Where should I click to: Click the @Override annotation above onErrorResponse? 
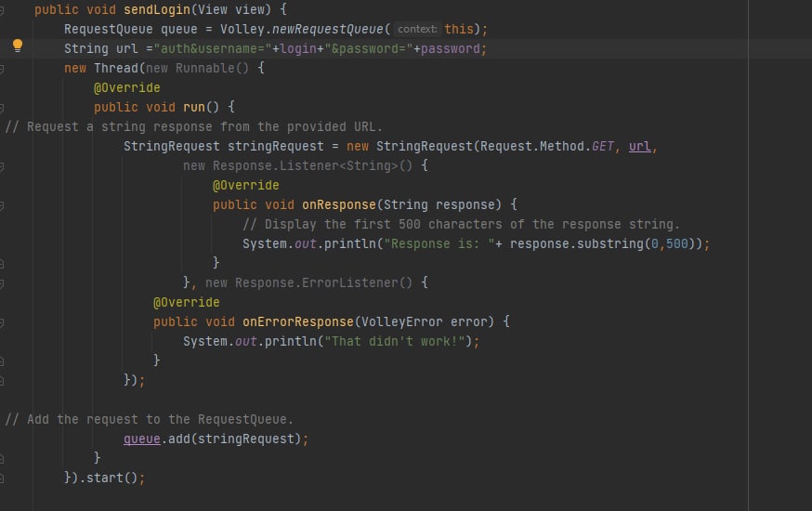point(187,302)
